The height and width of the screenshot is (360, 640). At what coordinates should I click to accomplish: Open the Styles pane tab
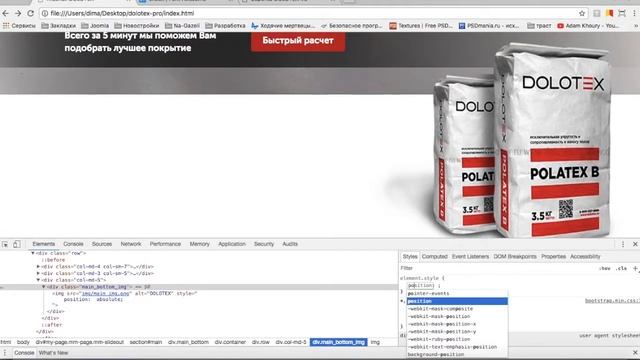410,256
